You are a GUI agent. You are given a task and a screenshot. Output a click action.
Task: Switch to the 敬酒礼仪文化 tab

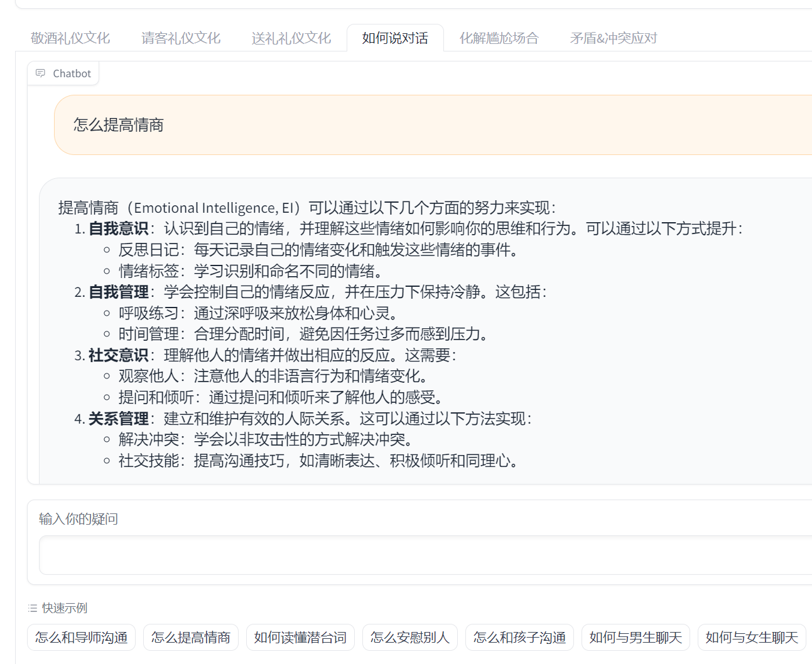click(x=70, y=38)
